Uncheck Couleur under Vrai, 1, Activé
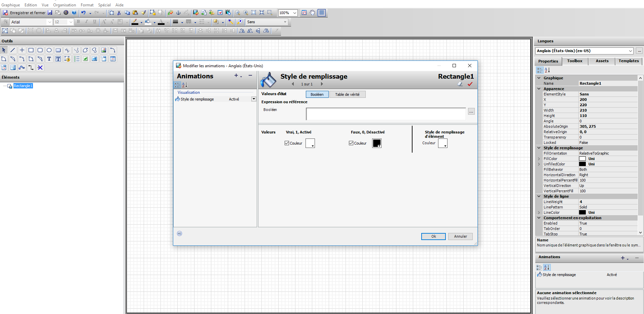This screenshot has width=644, height=314. [x=287, y=143]
